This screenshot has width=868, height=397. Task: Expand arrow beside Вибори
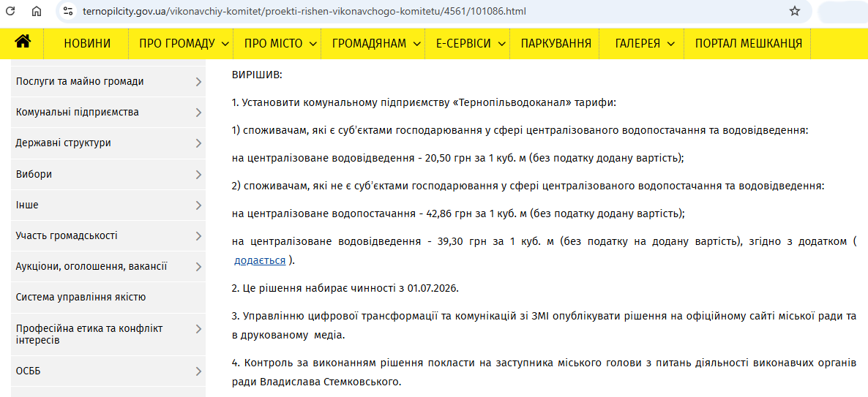click(199, 175)
